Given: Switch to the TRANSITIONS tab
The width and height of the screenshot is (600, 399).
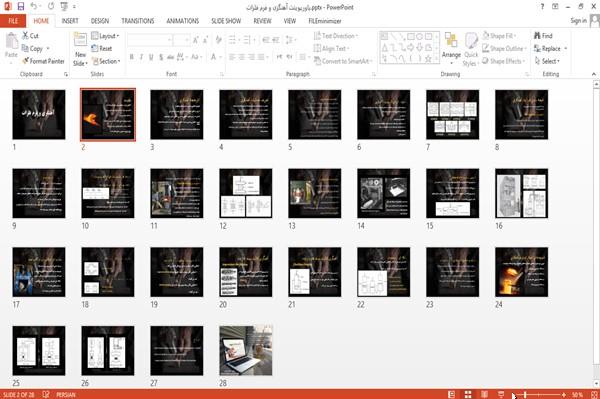Looking at the screenshot, I should pos(138,21).
